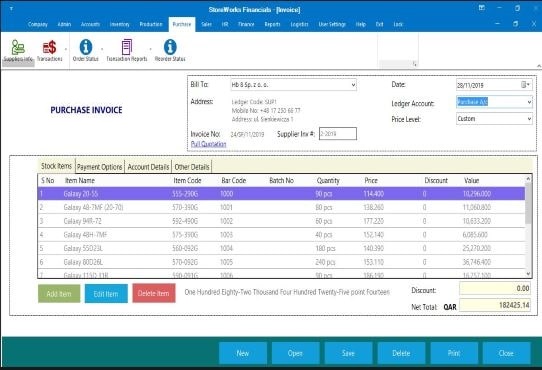
Task: Open the Help menu
Action: [x=361, y=24]
